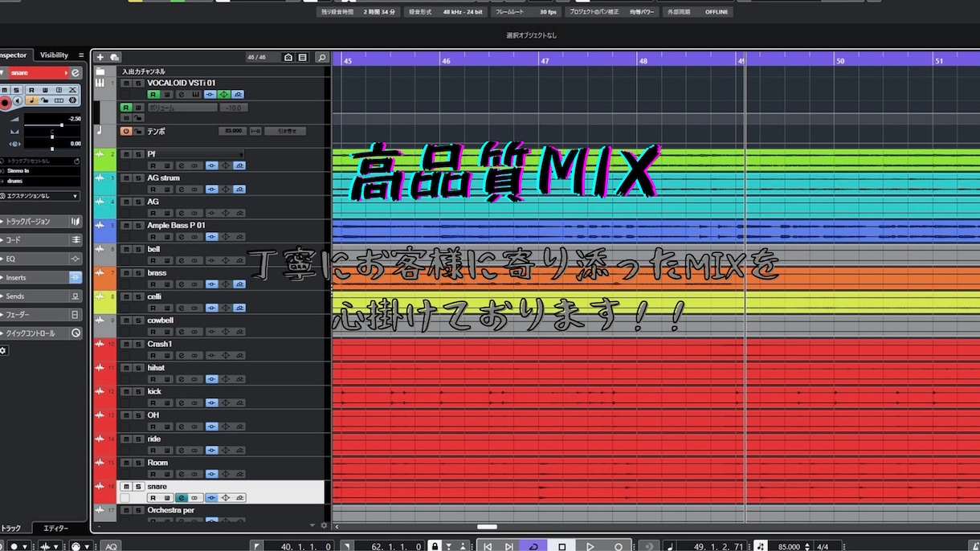Screen dimensions: 980x551
Task: Go to previous marker in transport
Action: tap(487, 546)
